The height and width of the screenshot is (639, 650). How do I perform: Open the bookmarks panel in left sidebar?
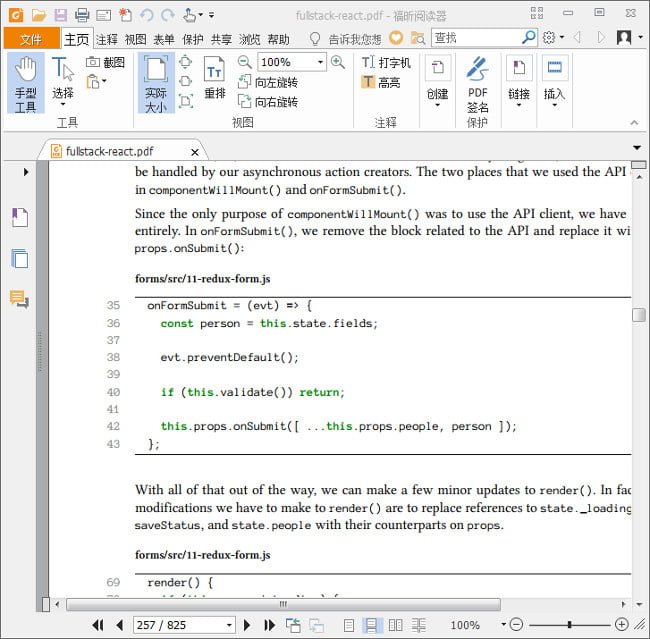[19, 218]
